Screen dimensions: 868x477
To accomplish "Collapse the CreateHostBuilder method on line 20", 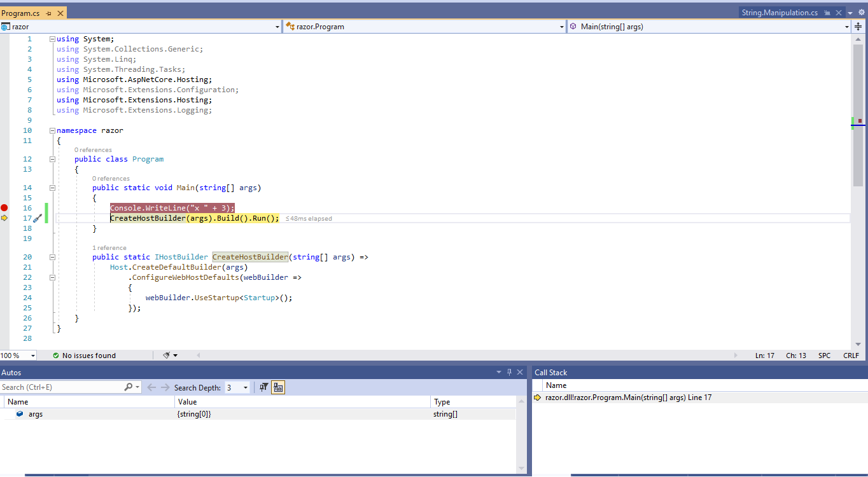I will coord(52,257).
